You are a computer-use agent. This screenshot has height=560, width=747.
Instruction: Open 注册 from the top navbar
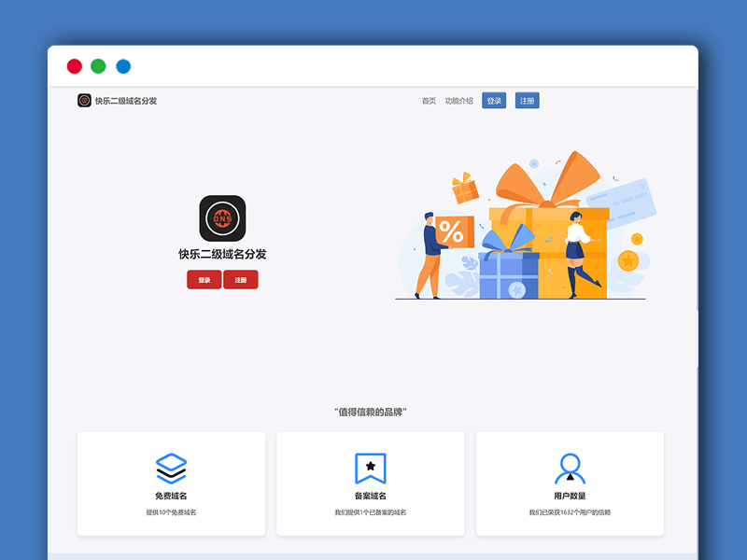point(527,99)
